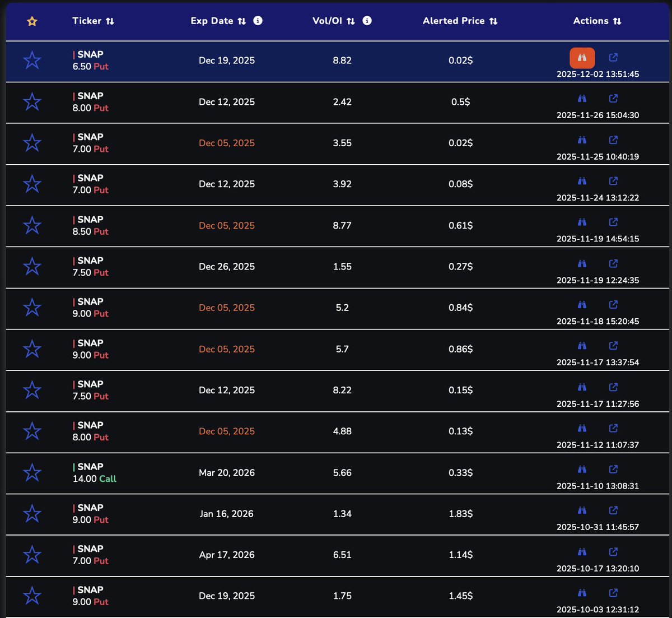Click binoculars icon in 2025-10-17 13:20:10 row
The image size is (672, 618).
tap(582, 552)
